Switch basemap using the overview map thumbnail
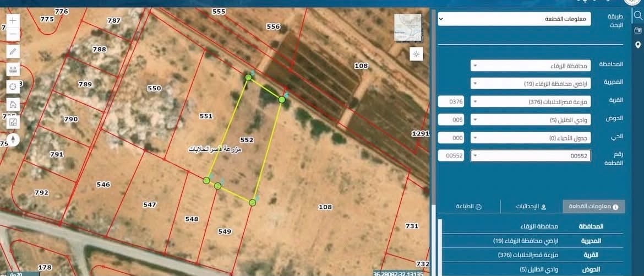This screenshot has width=644, height=276. (407, 28)
